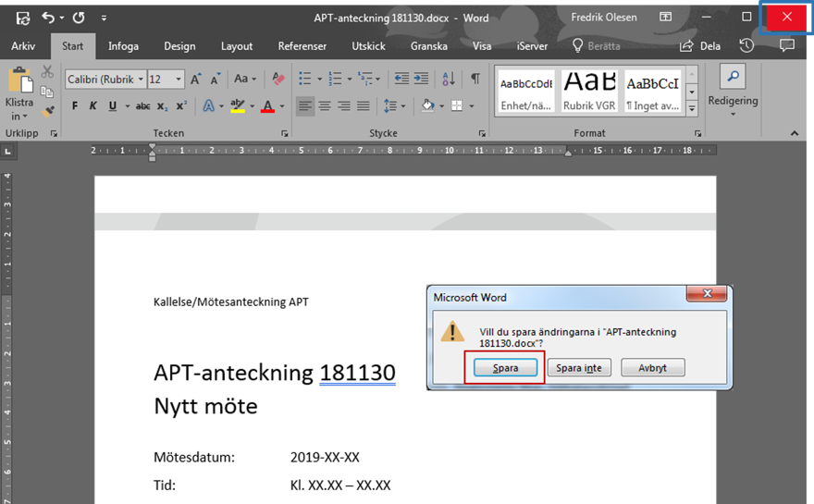Open version history clock icon
The height and width of the screenshot is (504, 814).
746,45
